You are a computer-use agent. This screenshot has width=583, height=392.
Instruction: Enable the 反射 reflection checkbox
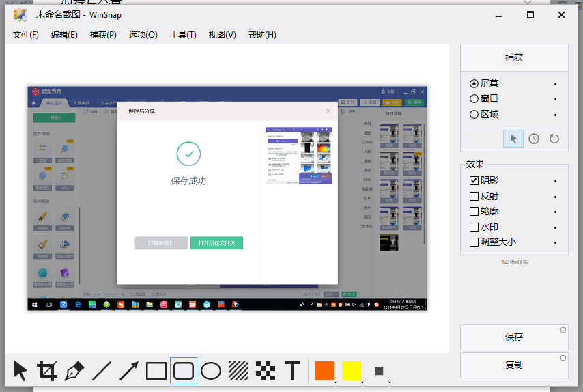pyautogui.click(x=474, y=197)
